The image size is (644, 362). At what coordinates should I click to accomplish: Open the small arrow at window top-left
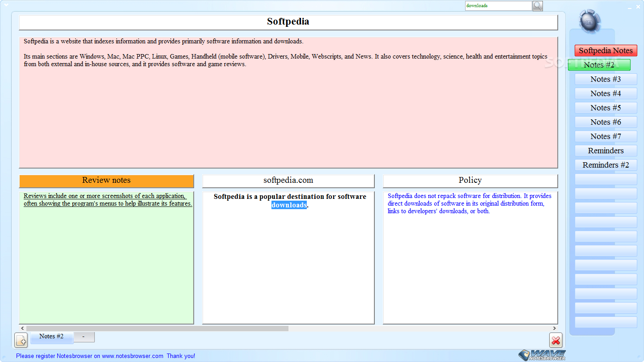click(x=6, y=5)
